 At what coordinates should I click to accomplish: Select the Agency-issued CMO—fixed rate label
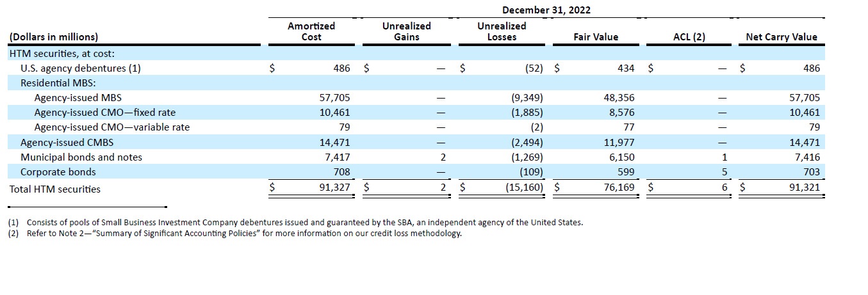pos(104,113)
